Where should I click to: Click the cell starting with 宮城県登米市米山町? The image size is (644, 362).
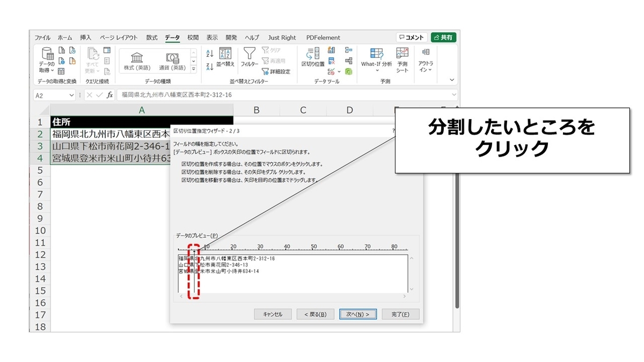pos(111,158)
